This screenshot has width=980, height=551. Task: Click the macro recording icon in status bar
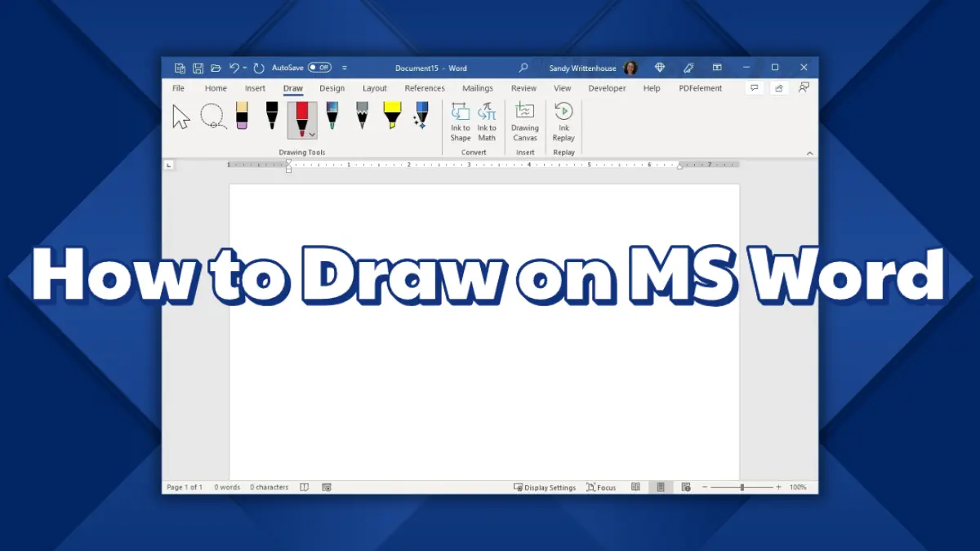327,487
